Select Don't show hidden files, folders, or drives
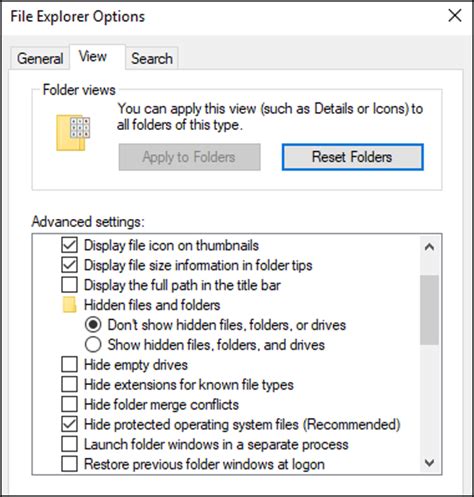This screenshot has width=474, height=497. point(93,325)
